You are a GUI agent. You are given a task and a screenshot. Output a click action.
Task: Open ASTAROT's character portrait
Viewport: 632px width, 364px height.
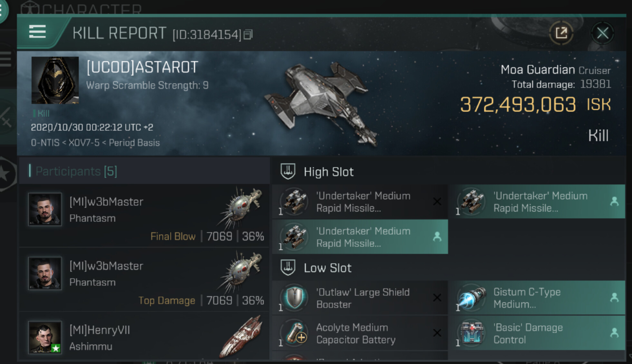click(x=55, y=80)
